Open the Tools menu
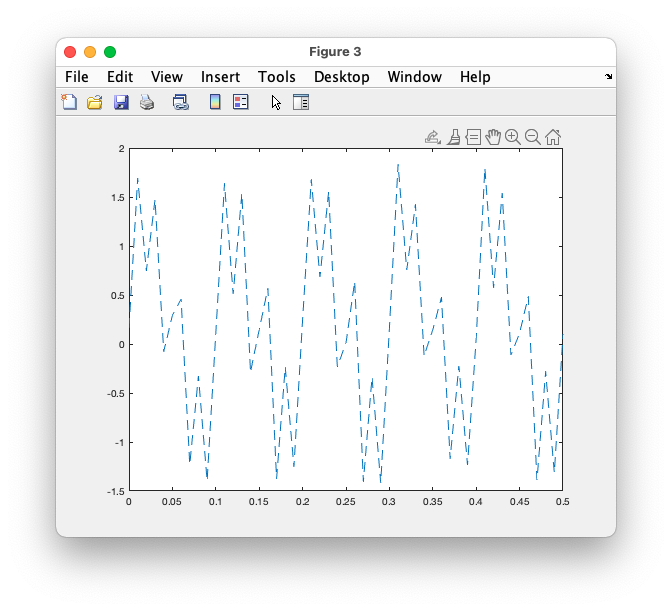Viewport: 672px width, 611px height. (276, 77)
